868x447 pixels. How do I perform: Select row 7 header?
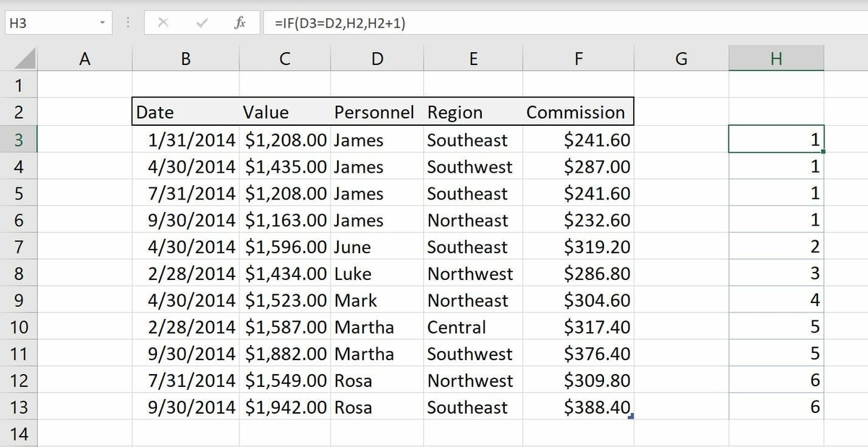20,247
